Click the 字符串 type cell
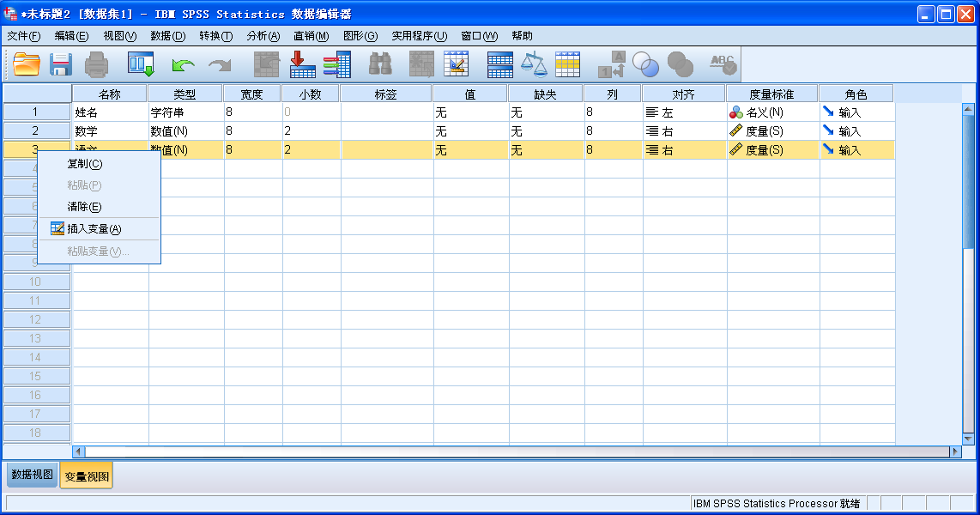980x515 pixels. (186, 112)
